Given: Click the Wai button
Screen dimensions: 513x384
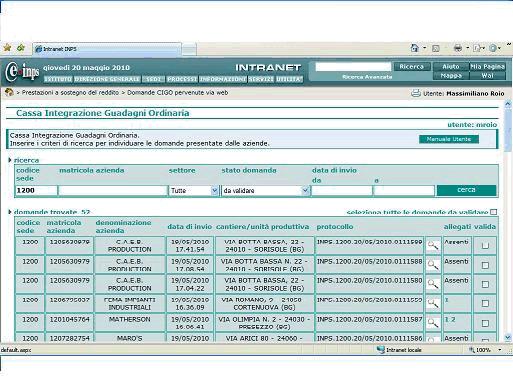Looking at the screenshot, I should coord(487,76).
